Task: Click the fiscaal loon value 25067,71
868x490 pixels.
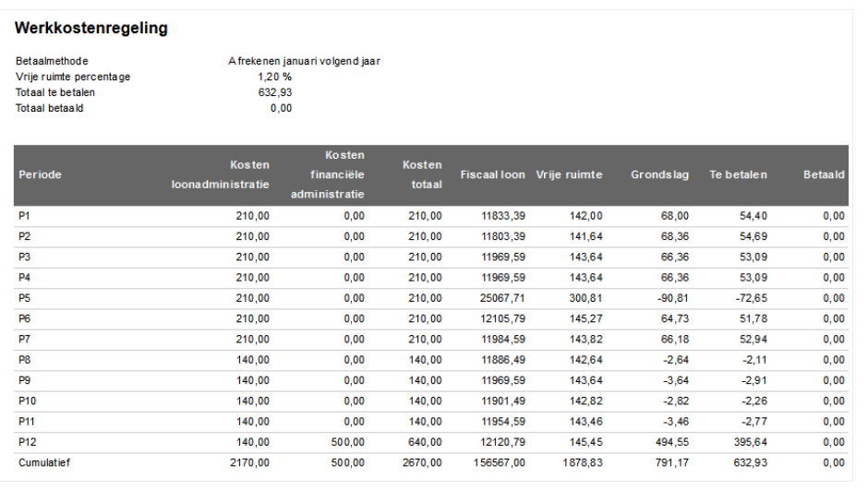Action: [x=503, y=298]
